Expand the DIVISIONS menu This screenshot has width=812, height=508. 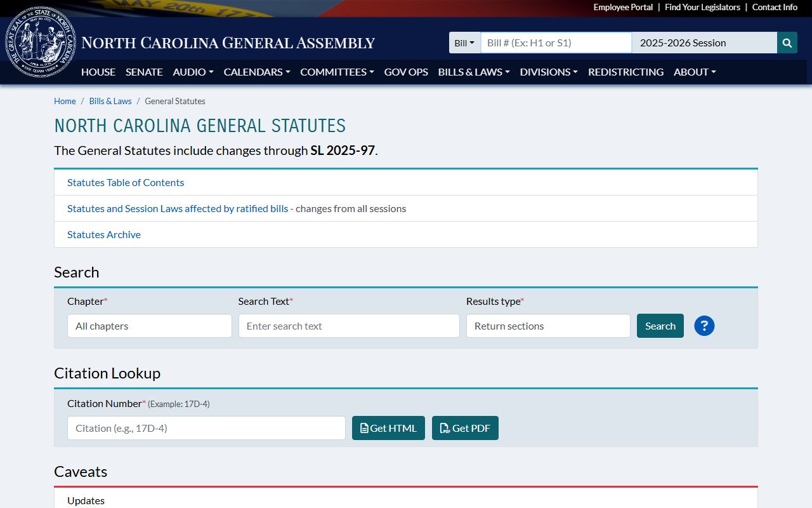[549, 72]
